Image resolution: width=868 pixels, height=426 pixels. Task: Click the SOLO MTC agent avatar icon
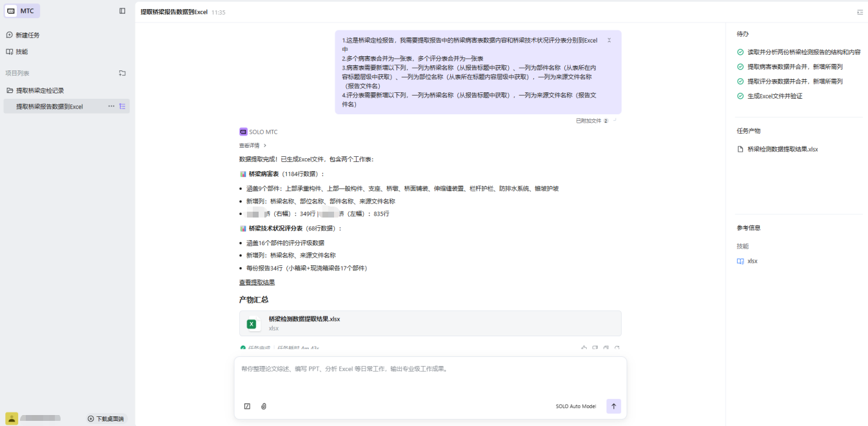coord(243,132)
